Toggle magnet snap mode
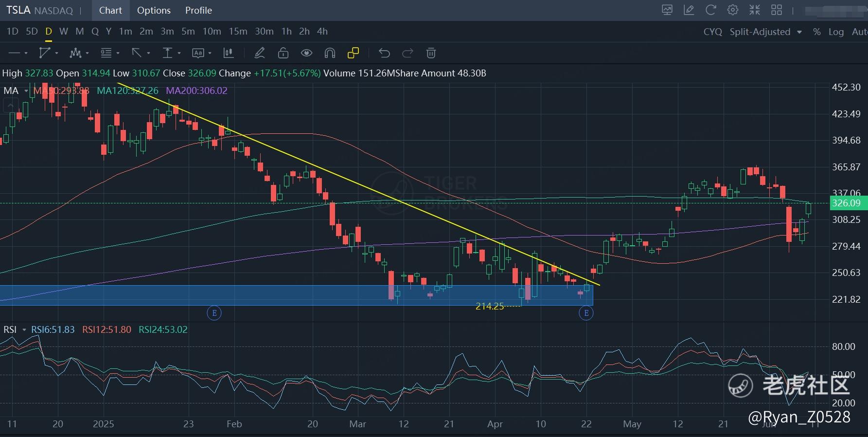868x437 pixels. tap(330, 53)
